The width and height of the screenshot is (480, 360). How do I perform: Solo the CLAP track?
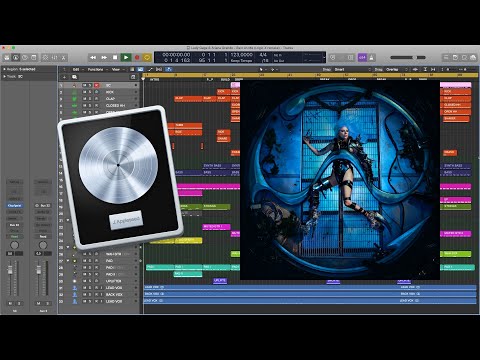tap(90, 99)
